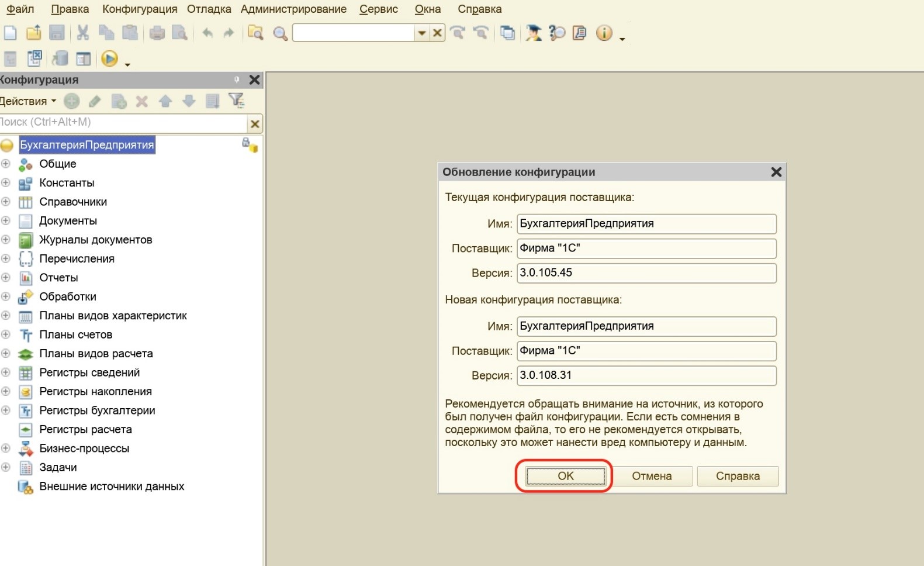
Task: Click the Поиск (Ctrl+Alt+M) search field
Action: pos(123,122)
